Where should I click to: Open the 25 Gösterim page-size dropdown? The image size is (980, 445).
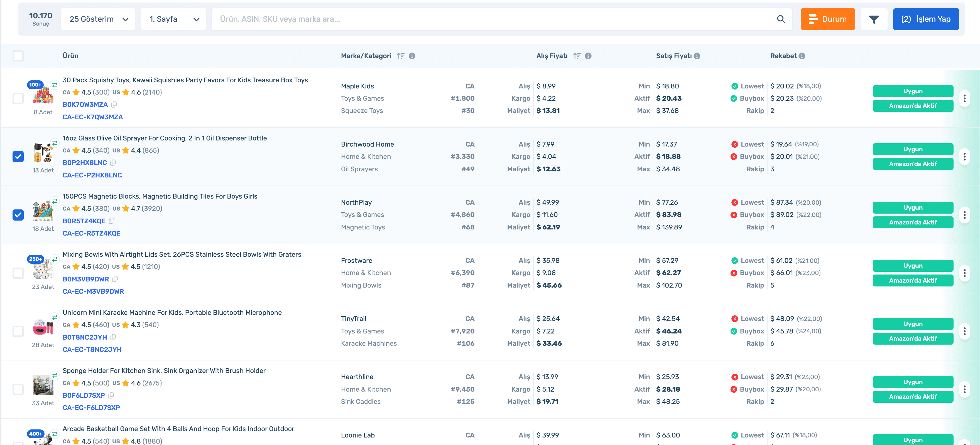click(x=98, y=19)
